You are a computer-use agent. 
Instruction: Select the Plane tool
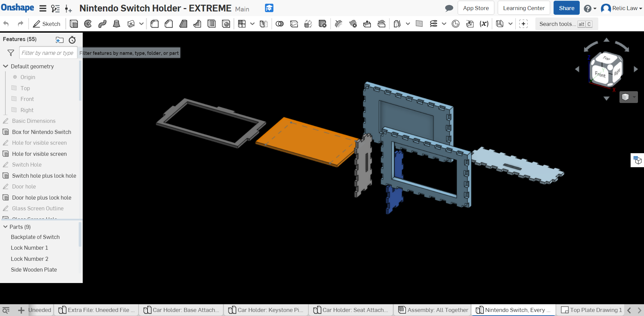pyautogui.click(x=419, y=24)
